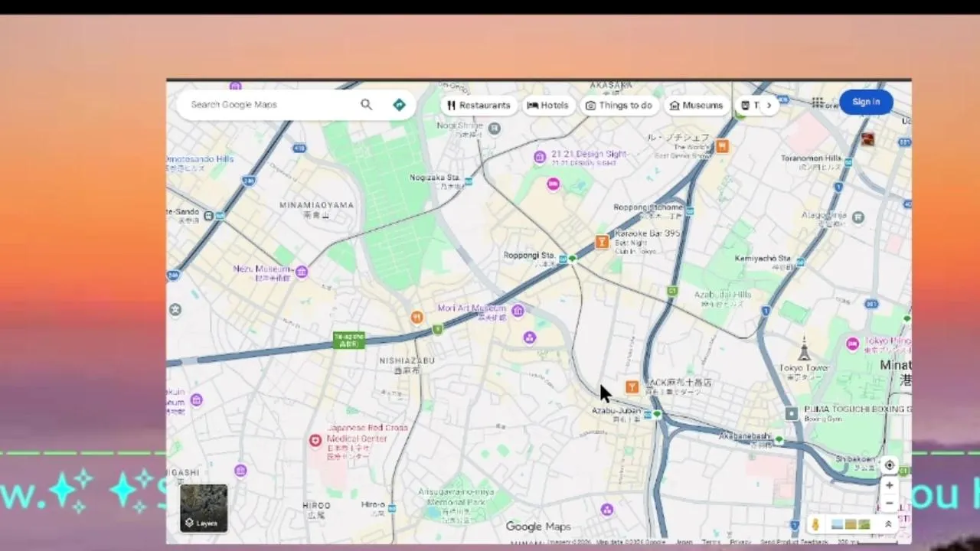The image size is (980, 551).
Task: Select the Museums category chip
Action: tap(697, 106)
